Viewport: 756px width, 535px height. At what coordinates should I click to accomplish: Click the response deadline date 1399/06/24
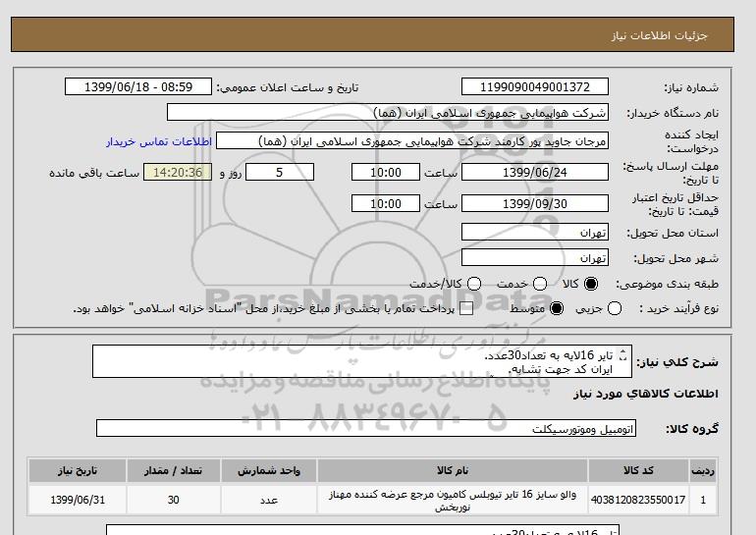tap(535, 172)
